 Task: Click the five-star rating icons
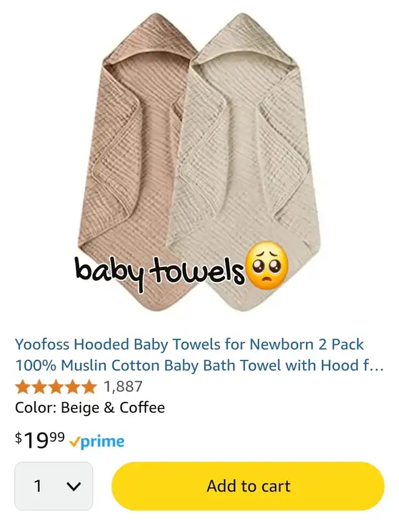56,387
